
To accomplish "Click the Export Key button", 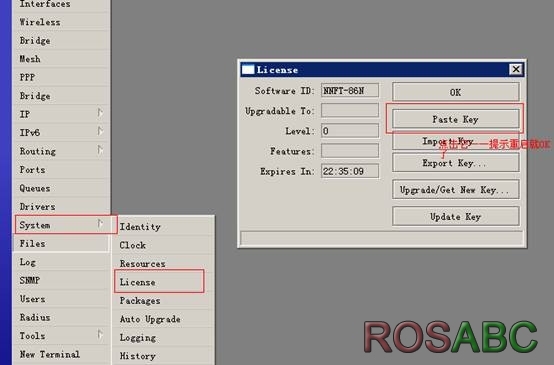I will point(455,163).
